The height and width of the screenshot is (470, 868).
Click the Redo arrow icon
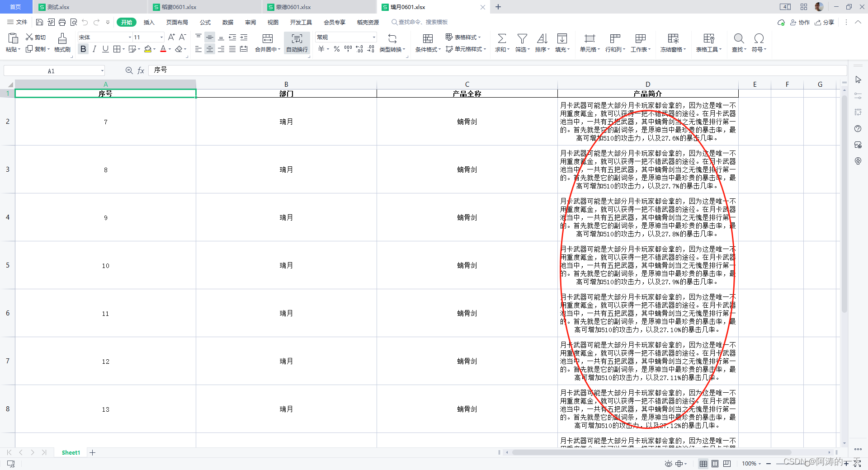point(96,22)
